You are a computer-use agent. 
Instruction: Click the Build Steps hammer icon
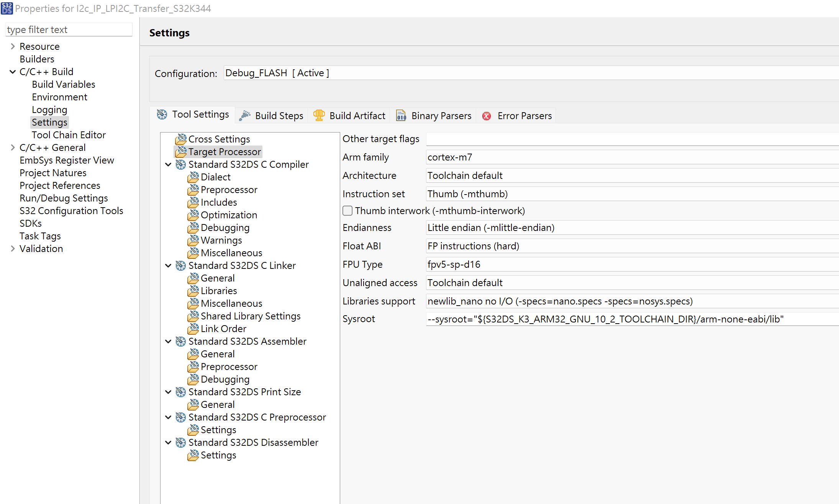(244, 115)
